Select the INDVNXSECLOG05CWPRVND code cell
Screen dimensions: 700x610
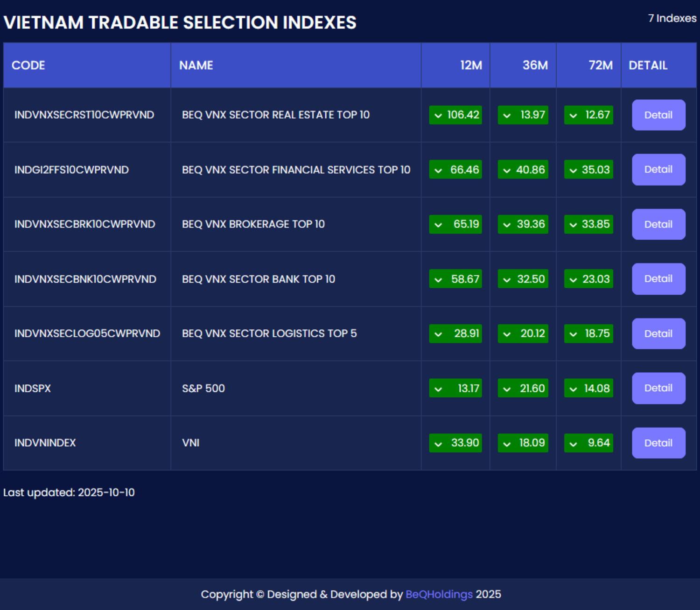(x=87, y=333)
